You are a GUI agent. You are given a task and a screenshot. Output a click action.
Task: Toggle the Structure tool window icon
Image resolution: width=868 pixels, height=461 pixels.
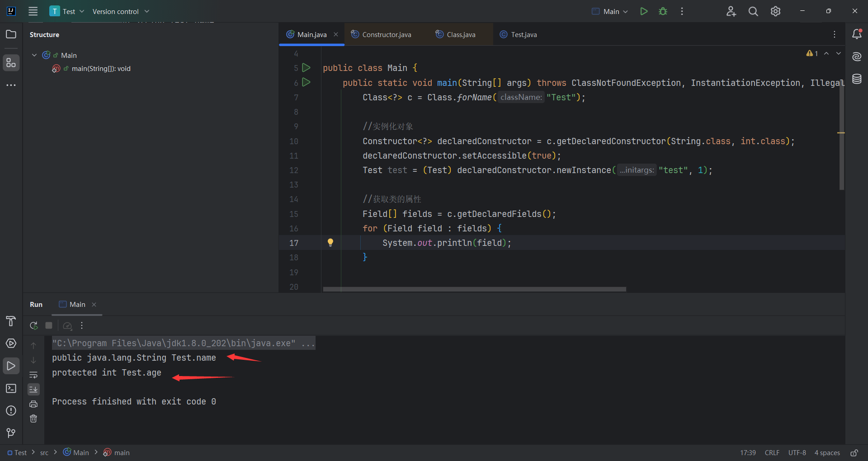pos(11,62)
